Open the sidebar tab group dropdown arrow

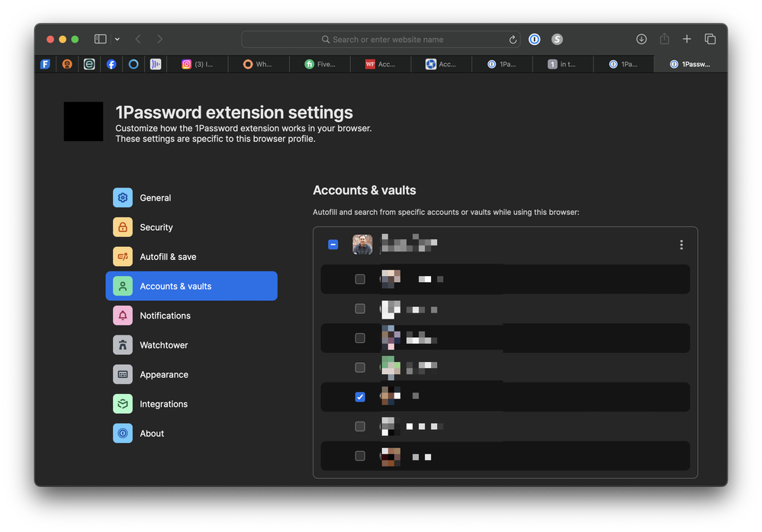coord(117,40)
